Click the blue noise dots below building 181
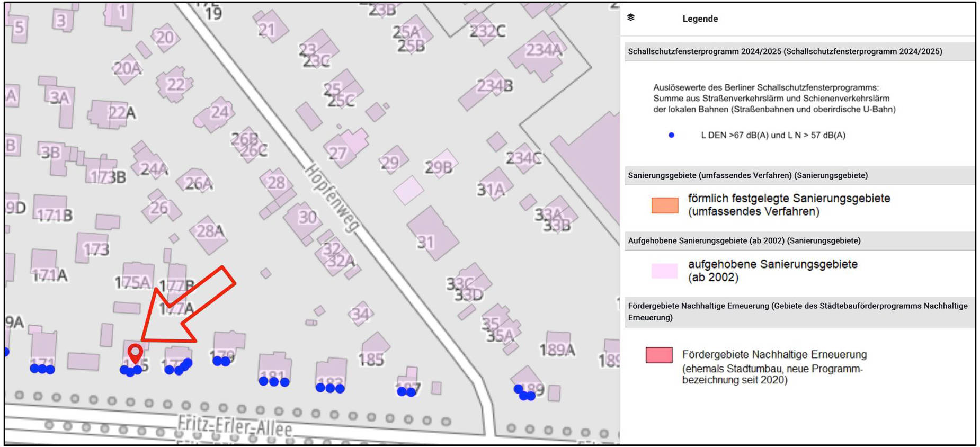This screenshot has height=447, width=980. 274,381
